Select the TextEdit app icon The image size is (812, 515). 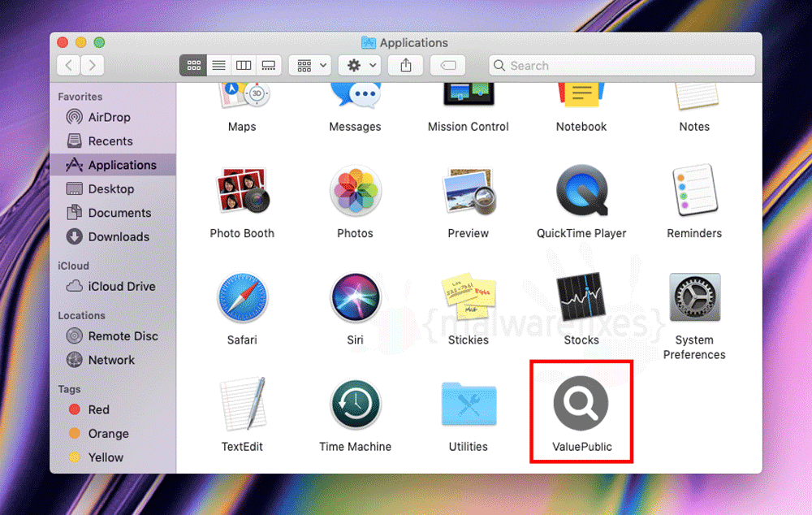243,404
